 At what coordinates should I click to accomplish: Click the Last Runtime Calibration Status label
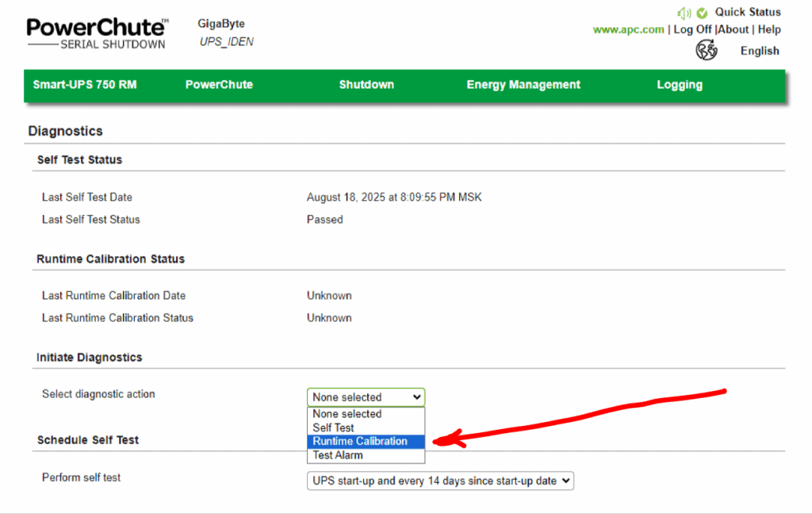117,318
